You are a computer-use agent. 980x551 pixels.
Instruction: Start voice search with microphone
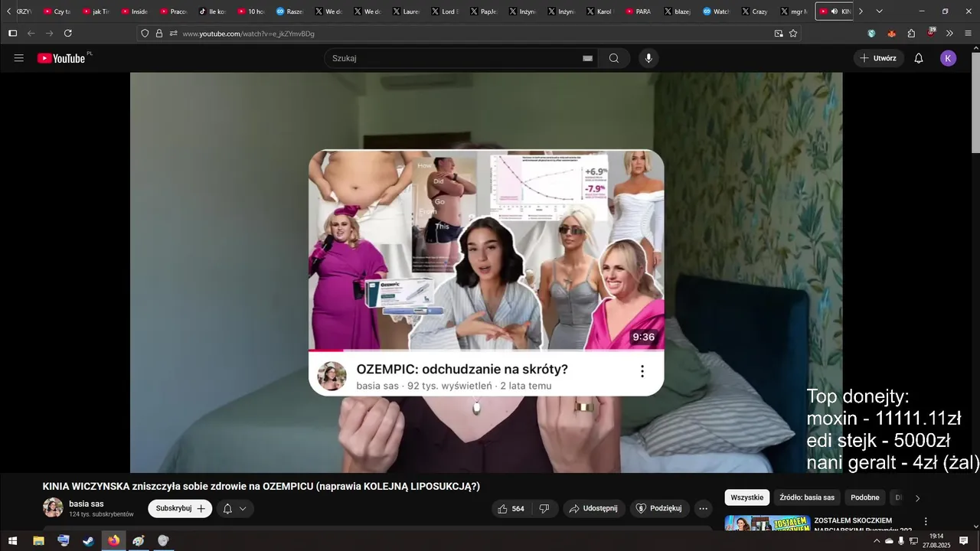click(648, 58)
